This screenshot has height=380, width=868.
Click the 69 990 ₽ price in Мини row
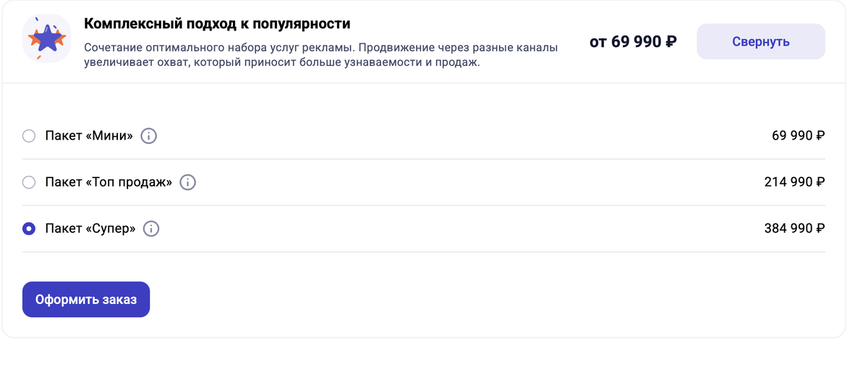[798, 135]
